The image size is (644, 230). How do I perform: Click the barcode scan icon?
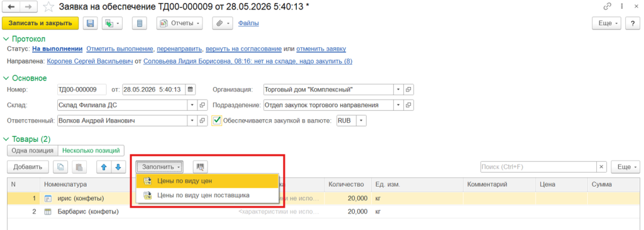tap(201, 166)
